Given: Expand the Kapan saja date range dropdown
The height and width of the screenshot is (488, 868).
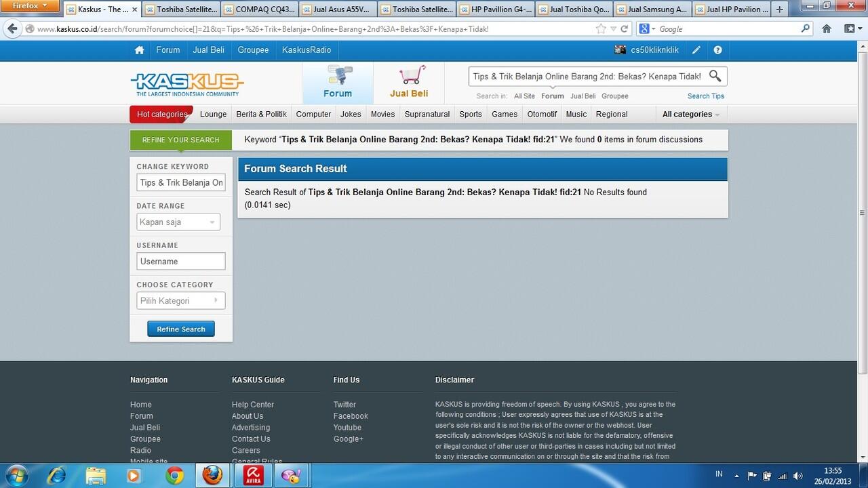Looking at the screenshot, I should (178, 222).
